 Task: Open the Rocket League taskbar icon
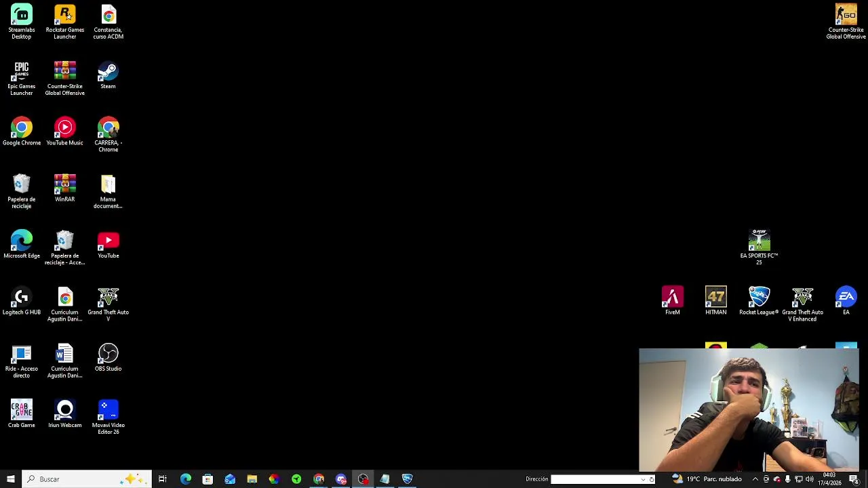click(407, 479)
